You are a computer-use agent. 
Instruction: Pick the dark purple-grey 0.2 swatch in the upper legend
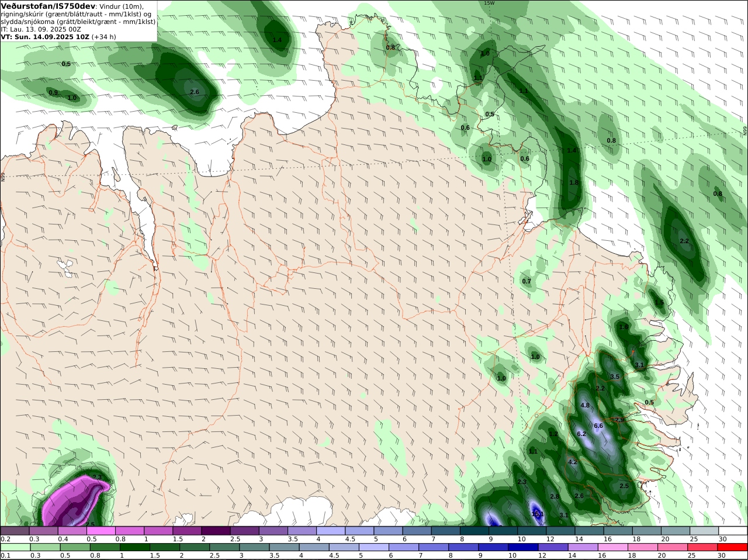pyautogui.click(x=15, y=531)
